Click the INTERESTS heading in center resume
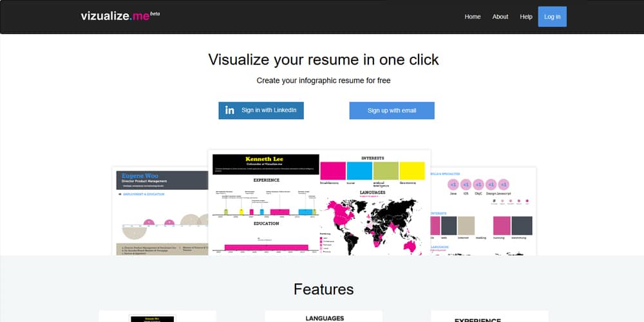Viewport: 644px width, 322px height. click(x=372, y=158)
